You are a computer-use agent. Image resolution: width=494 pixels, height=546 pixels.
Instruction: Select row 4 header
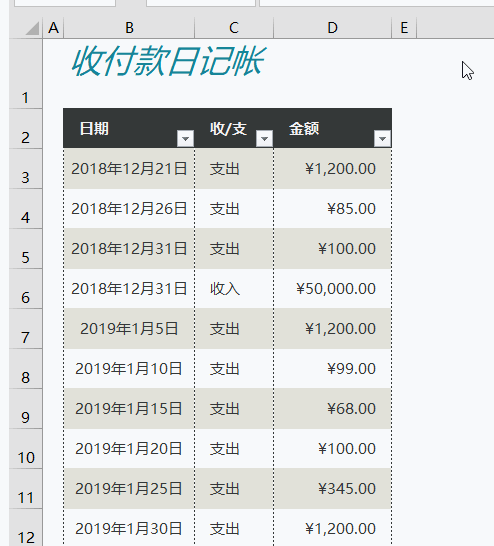pos(25,209)
